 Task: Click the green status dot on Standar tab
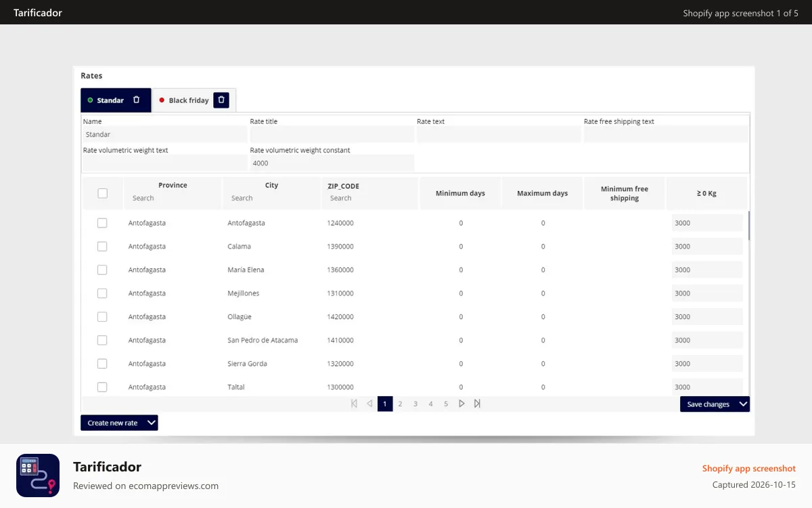point(91,100)
